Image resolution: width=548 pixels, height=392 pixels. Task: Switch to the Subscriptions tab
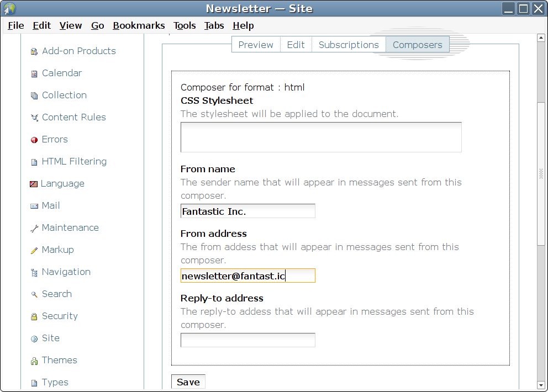point(349,45)
